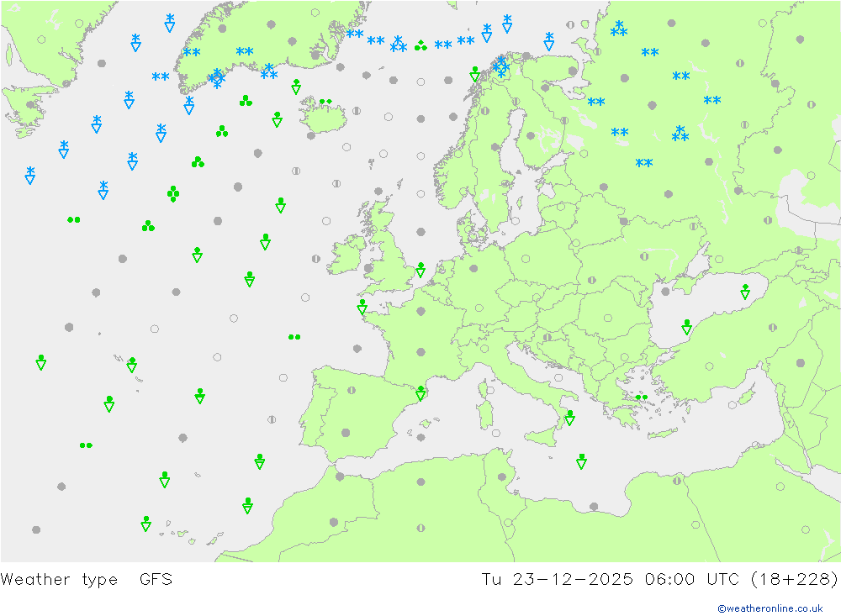Click the green shower symbol over southeast England
This screenshot has width=841, height=616.
[421, 270]
